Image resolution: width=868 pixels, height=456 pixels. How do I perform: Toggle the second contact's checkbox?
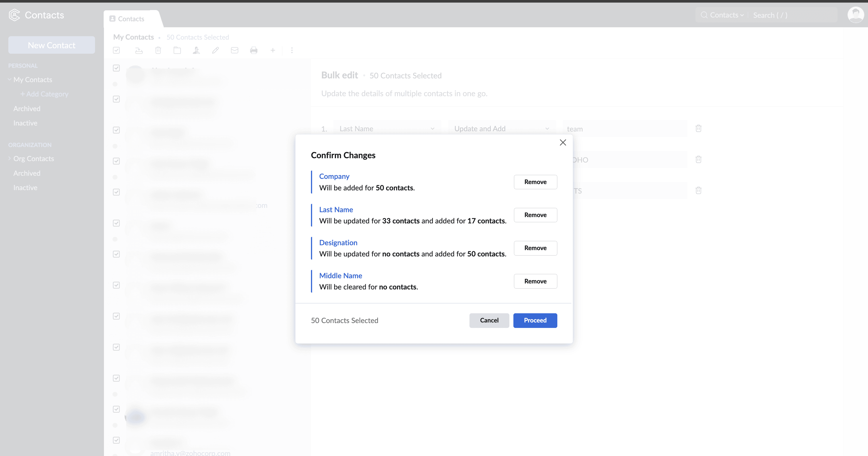tap(117, 99)
